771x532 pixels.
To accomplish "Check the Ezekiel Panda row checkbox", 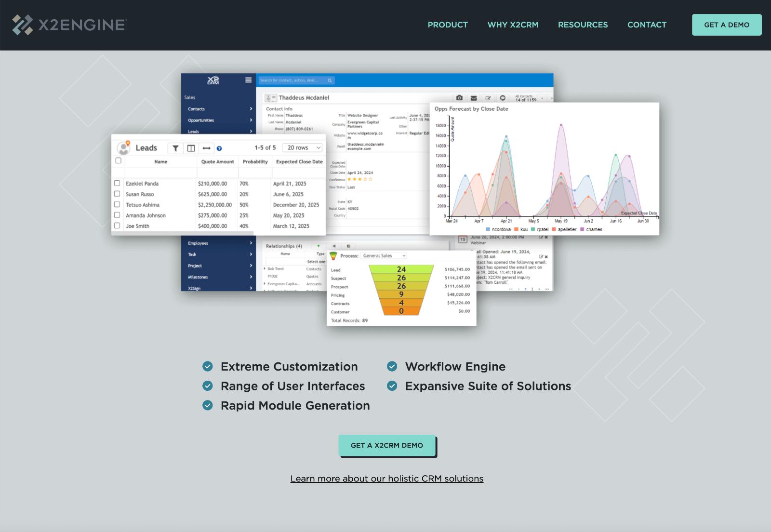I will click(x=117, y=183).
